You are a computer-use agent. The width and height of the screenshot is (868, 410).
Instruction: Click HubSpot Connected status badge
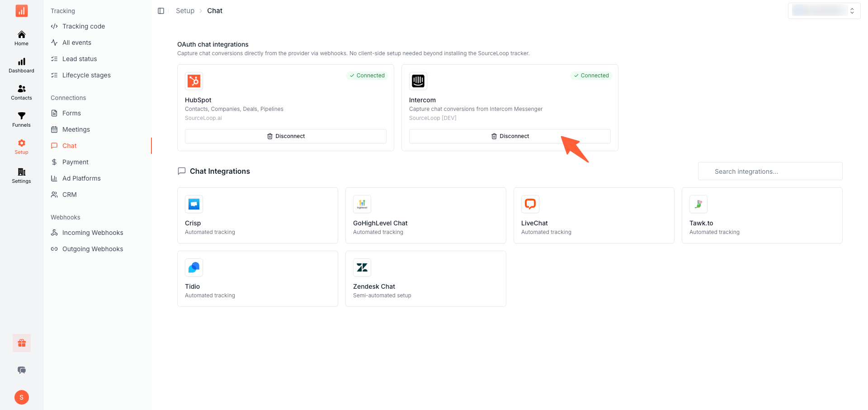point(367,76)
